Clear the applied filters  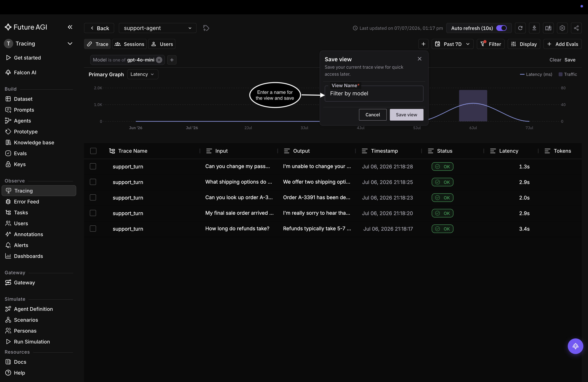[555, 60]
